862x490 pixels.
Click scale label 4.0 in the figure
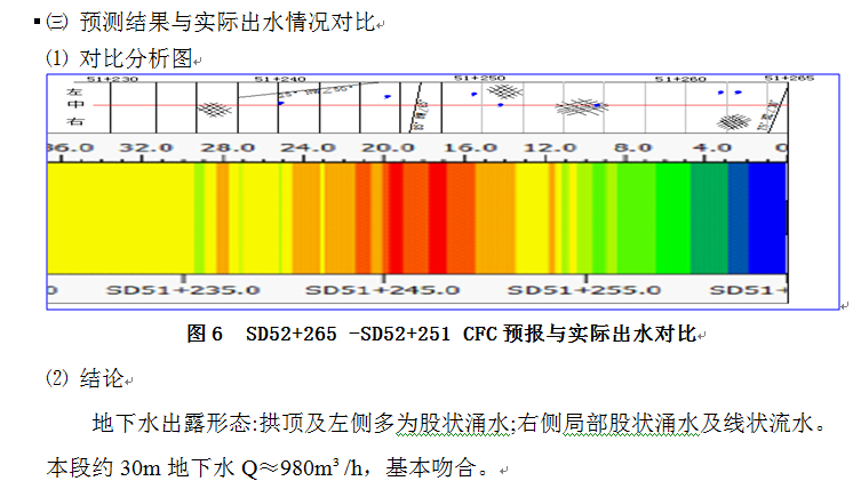[712, 148]
